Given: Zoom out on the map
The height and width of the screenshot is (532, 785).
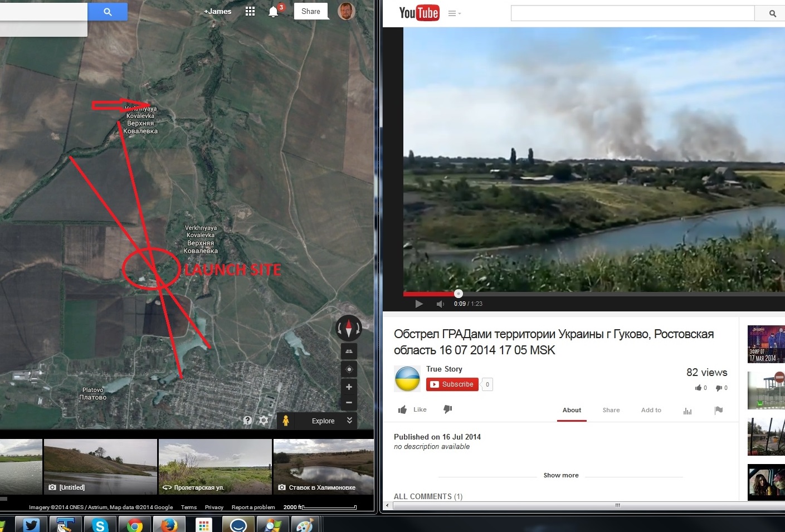Looking at the screenshot, I should point(349,402).
